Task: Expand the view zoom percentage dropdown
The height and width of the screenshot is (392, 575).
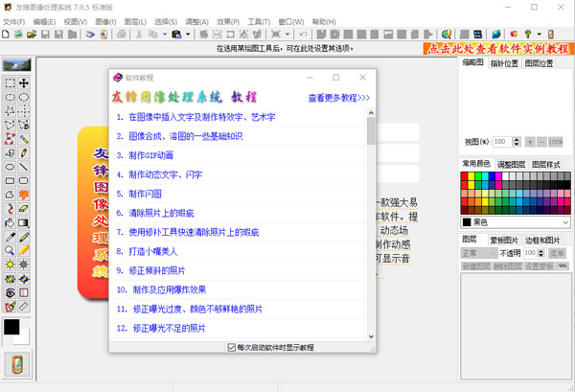Action: pos(516,141)
